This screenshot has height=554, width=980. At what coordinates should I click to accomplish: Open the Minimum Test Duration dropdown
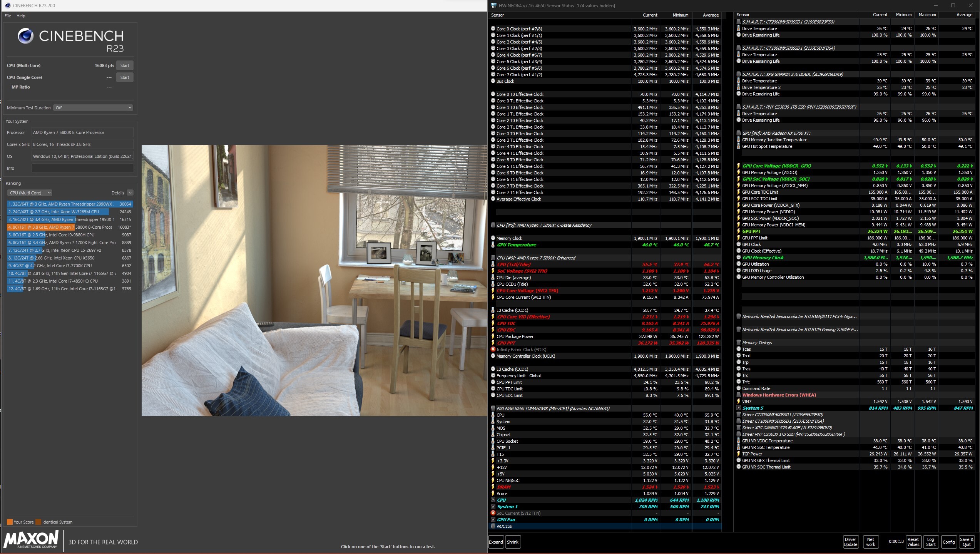(x=94, y=108)
